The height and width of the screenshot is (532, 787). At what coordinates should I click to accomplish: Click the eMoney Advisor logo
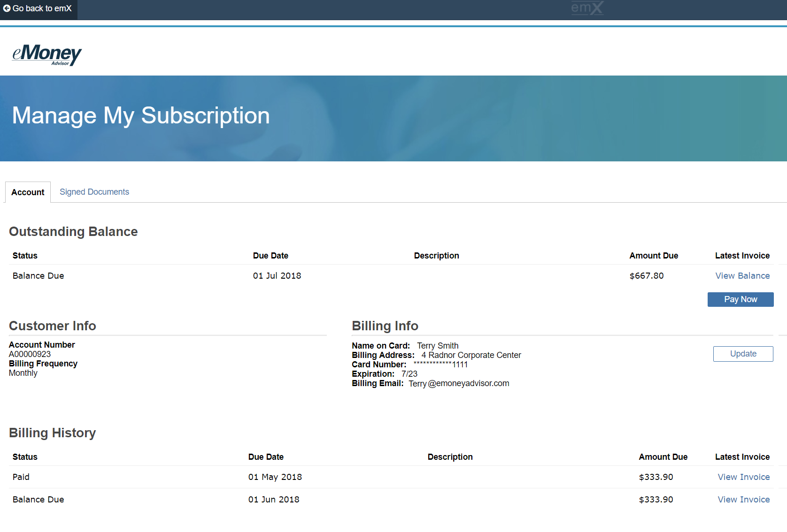coord(47,54)
